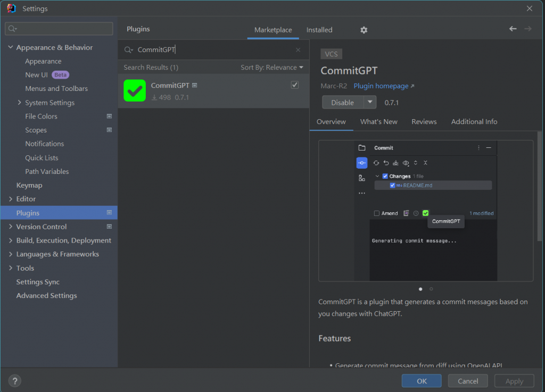545x392 pixels.
Task: Select the CommitGPT search result row
Action: coord(213,90)
